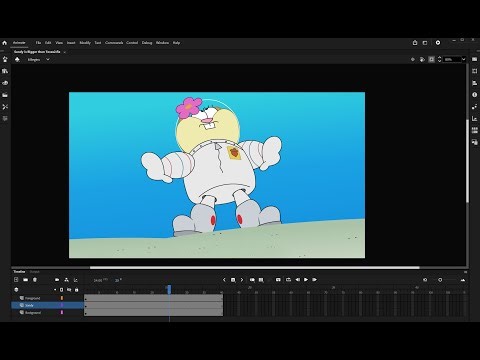Select the document tab below the menu bar
The width and height of the screenshot is (480, 360).
pos(37,52)
